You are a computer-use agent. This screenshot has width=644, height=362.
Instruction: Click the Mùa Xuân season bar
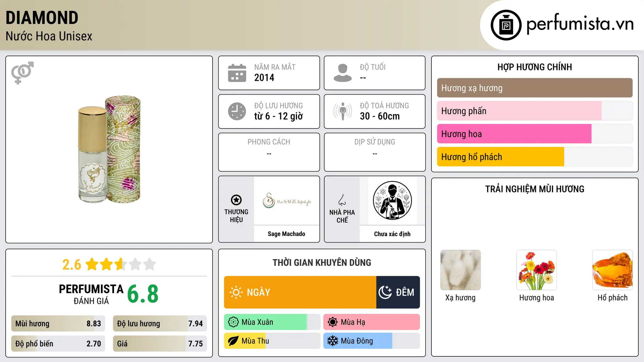tap(272, 322)
